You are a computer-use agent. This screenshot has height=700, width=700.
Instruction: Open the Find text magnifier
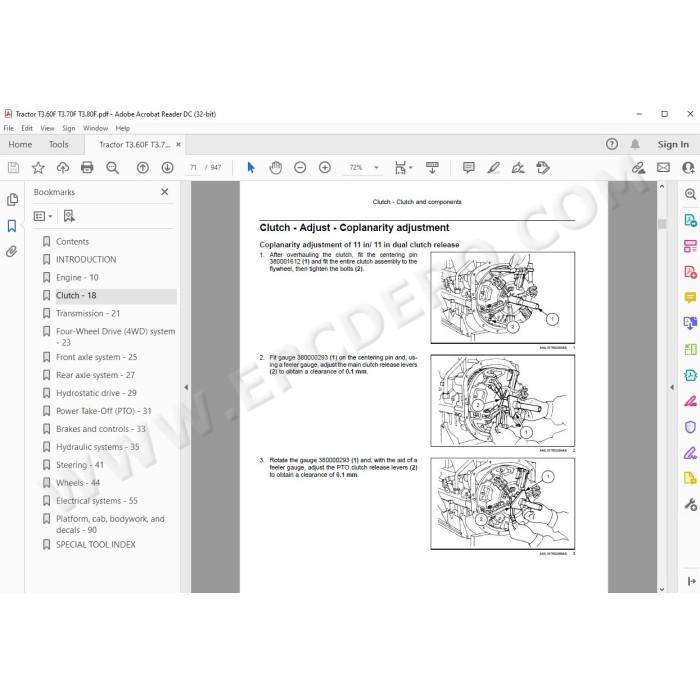pos(112,168)
